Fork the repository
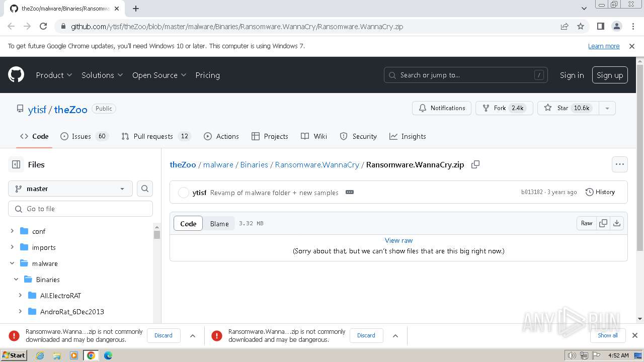The image size is (644, 362). [x=504, y=108]
